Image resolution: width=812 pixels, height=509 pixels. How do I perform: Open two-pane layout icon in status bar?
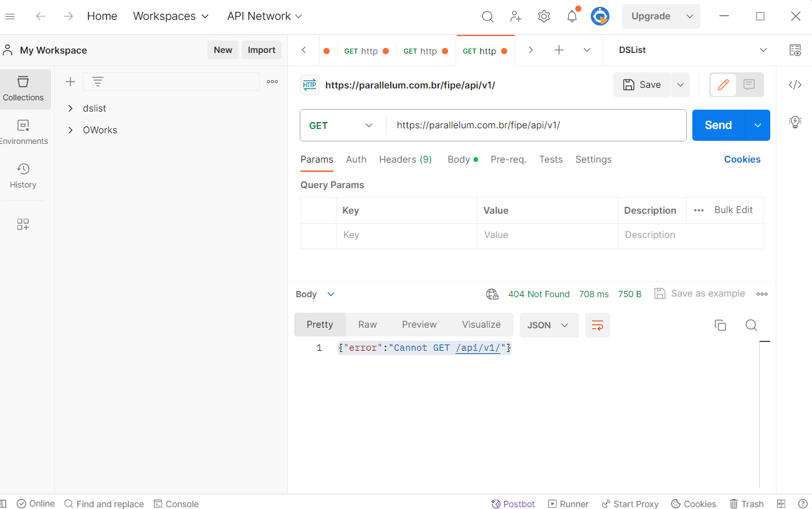pos(781,504)
